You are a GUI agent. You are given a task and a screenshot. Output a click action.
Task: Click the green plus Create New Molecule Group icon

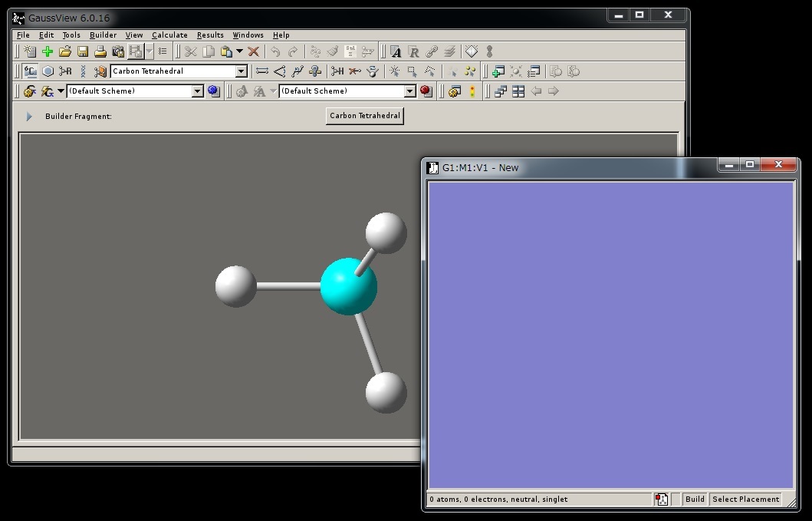[48, 51]
